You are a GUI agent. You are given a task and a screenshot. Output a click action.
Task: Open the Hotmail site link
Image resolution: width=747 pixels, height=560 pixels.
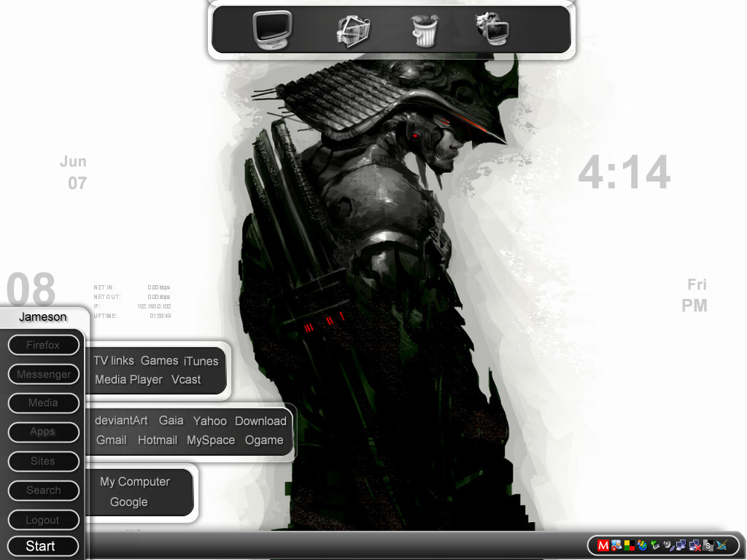point(158,440)
